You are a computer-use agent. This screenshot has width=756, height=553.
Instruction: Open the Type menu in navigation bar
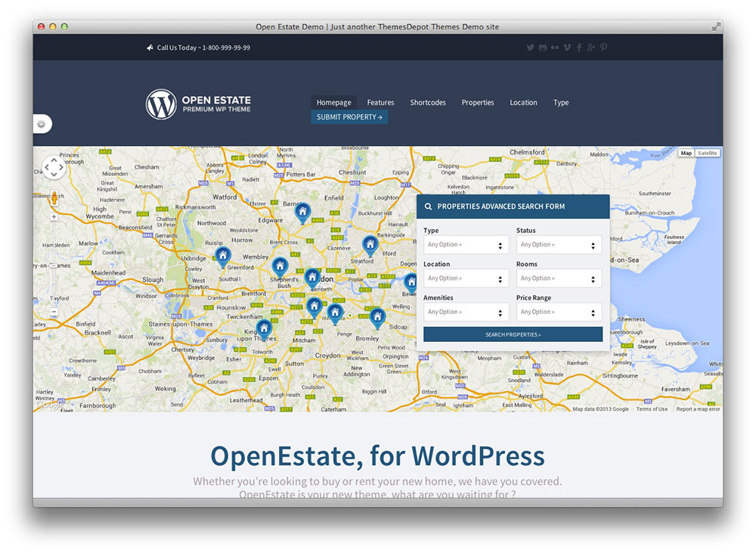click(561, 102)
